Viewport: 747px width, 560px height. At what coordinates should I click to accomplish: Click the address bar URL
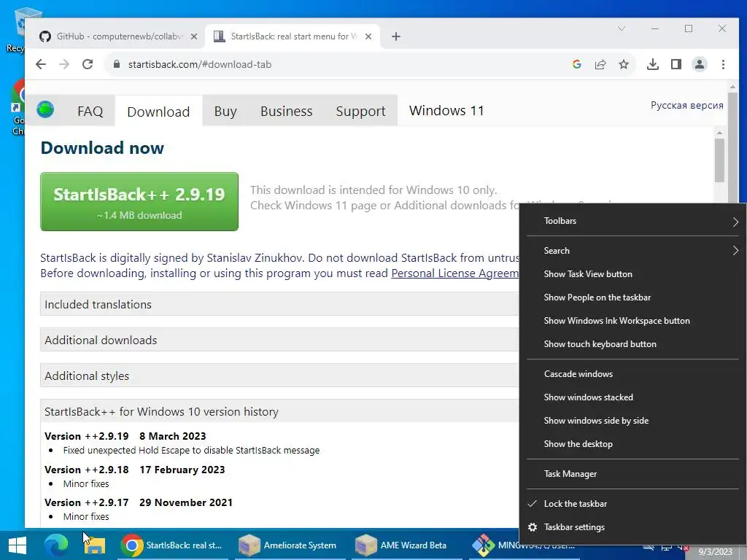pos(200,64)
